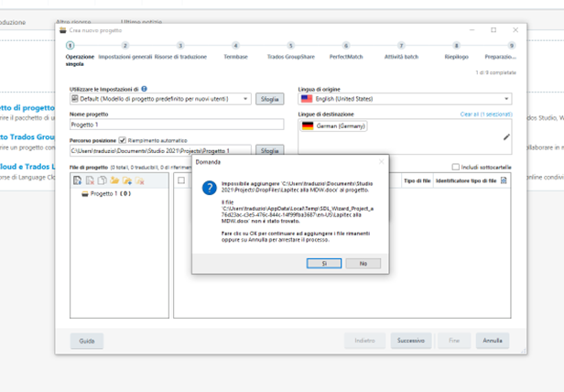Check the select-all checkbox in the file table header
Image resolution: width=564 pixels, height=392 pixels.
tap(181, 180)
